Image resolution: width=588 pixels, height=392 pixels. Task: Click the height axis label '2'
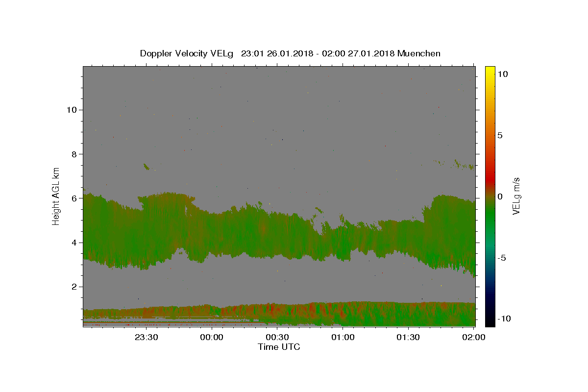click(73, 287)
